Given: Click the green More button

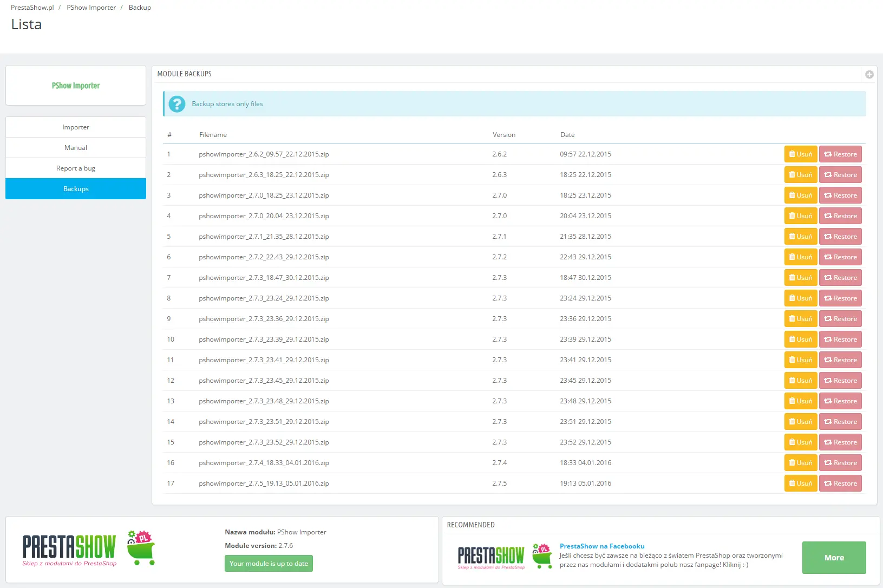Looking at the screenshot, I should coord(834,558).
